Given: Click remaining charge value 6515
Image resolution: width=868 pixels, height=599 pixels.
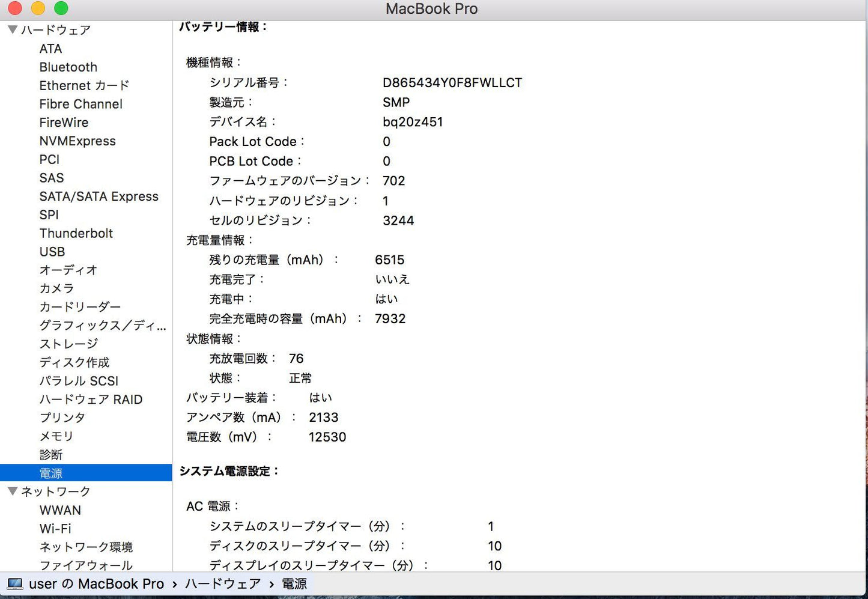Looking at the screenshot, I should pyautogui.click(x=389, y=260).
